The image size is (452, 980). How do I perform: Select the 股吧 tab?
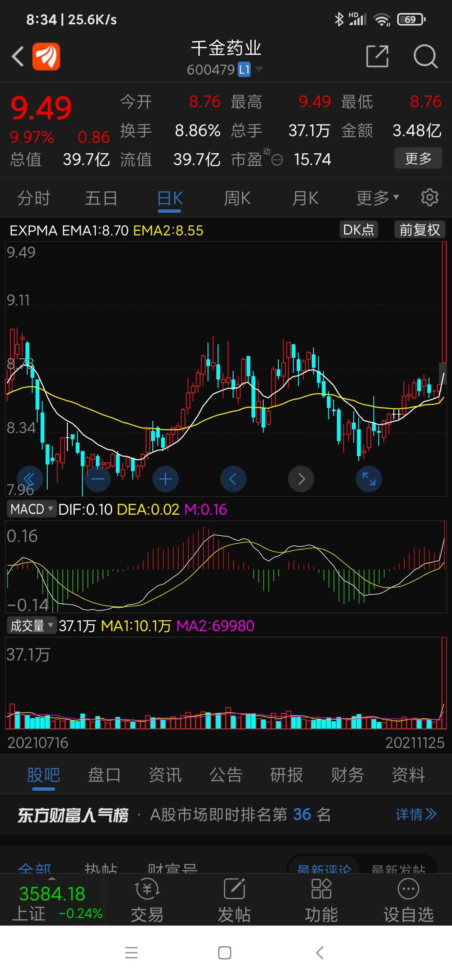click(44, 775)
